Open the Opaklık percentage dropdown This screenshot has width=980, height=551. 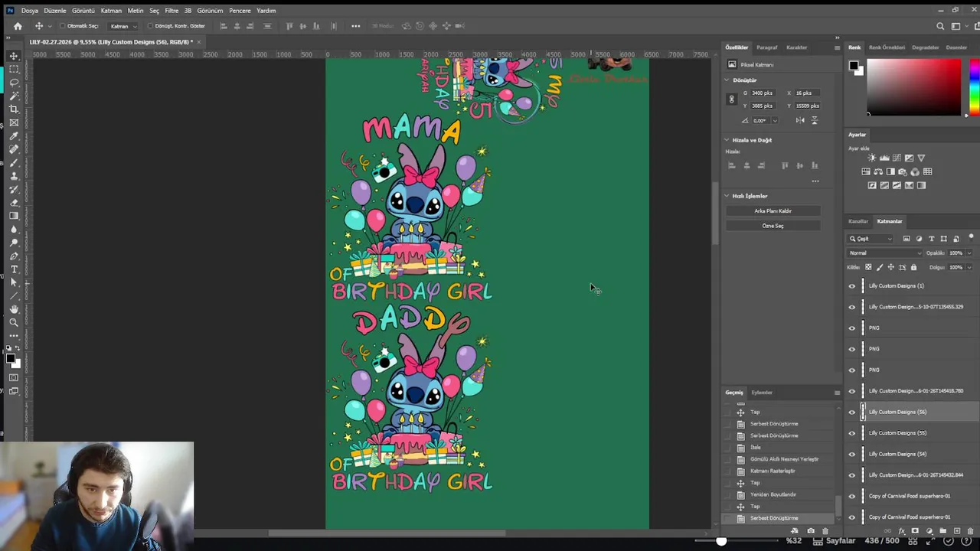(969, 253)
